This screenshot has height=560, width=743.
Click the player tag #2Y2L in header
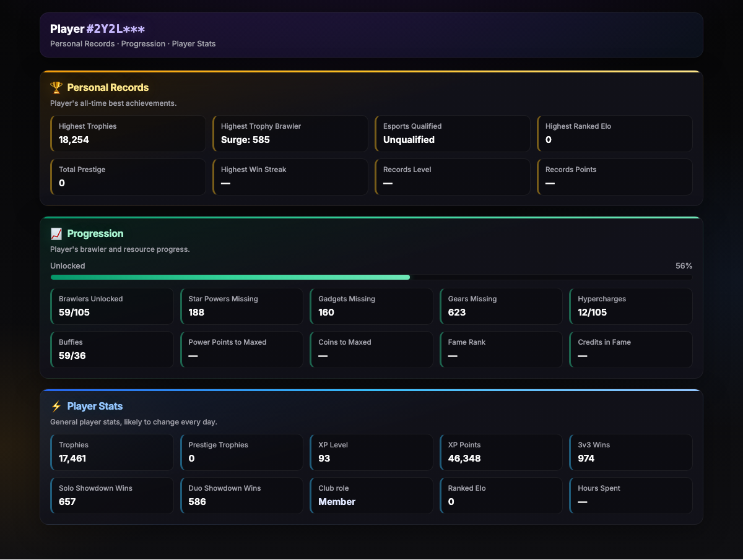pyautogui.click(x=116, y=29)
